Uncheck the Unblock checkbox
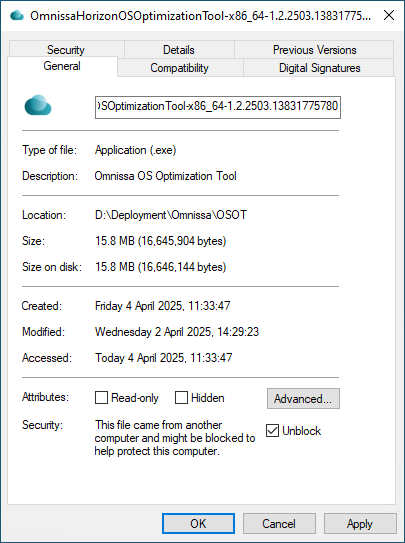The width and height of the screenshot is (405, 543). point(272,431)
